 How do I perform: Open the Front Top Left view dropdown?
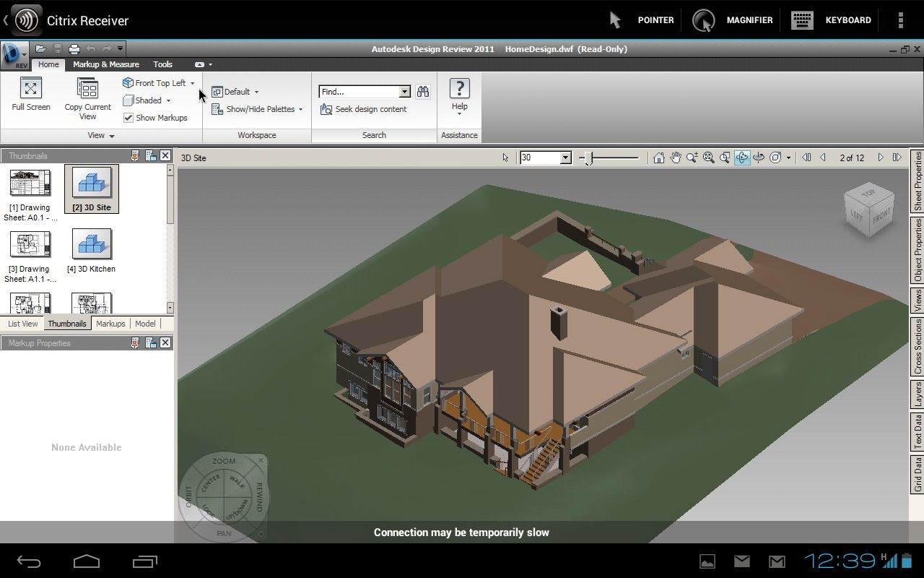pos(192,83)
